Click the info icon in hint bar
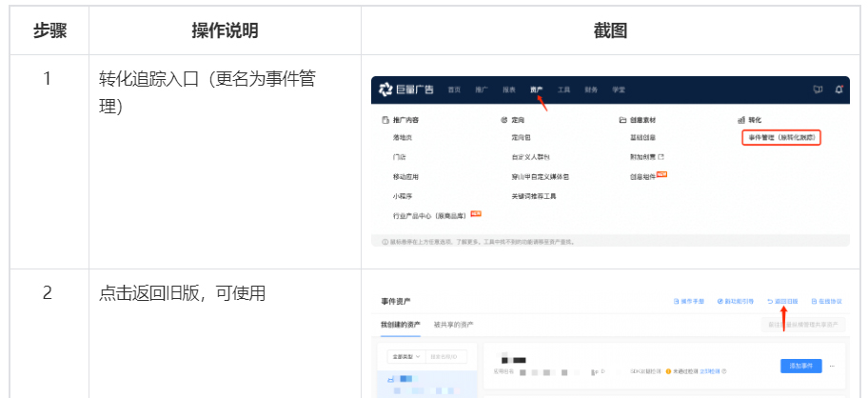Viewport: 868px width, 398px height. [x=385, y=242]
